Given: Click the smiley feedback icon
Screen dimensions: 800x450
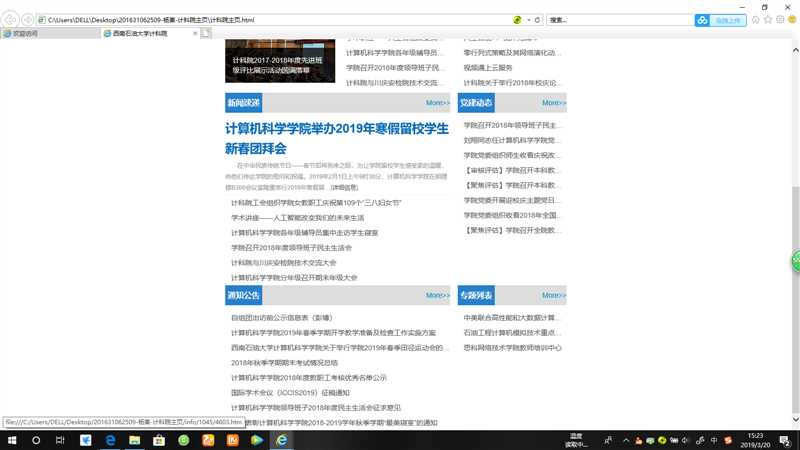Looking at the screenshot, I should pyautogui.click(x=792, y=20).
